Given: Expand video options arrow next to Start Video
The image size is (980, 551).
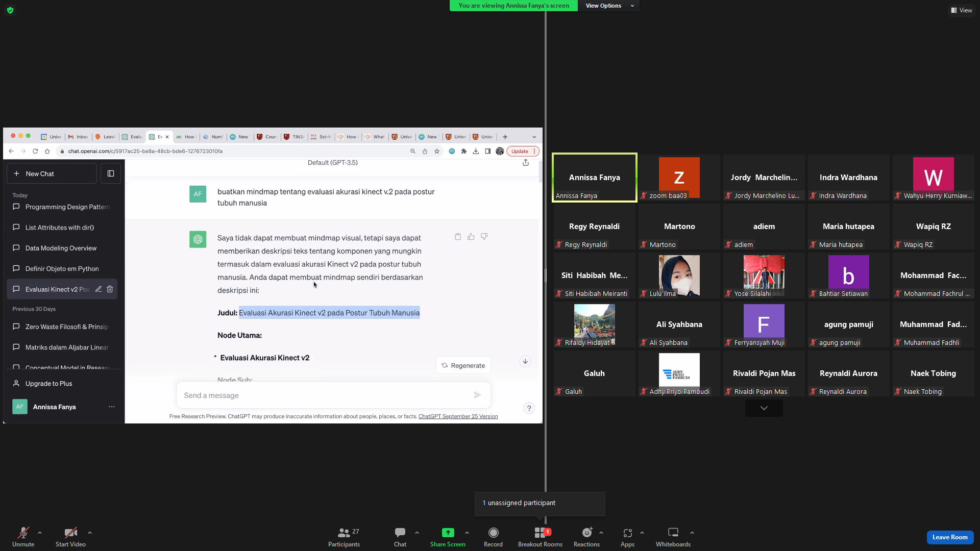Looking at the screenshot, I should 90,533.
